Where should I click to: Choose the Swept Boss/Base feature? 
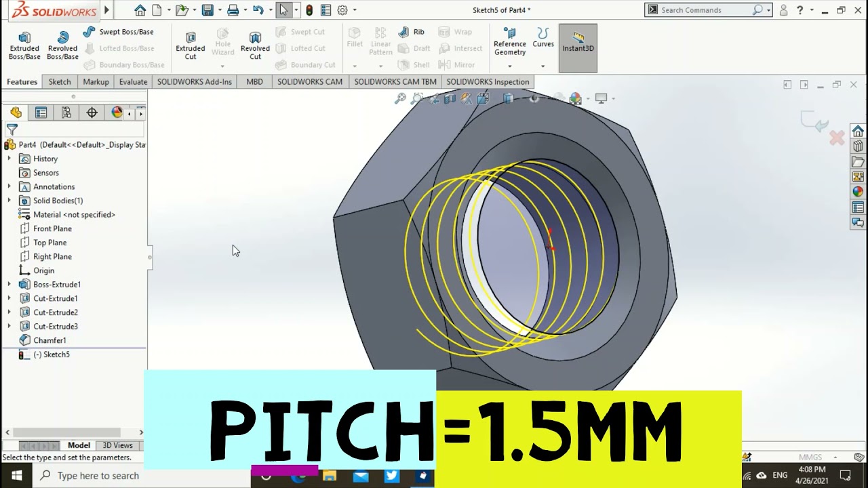pos(119,32)
